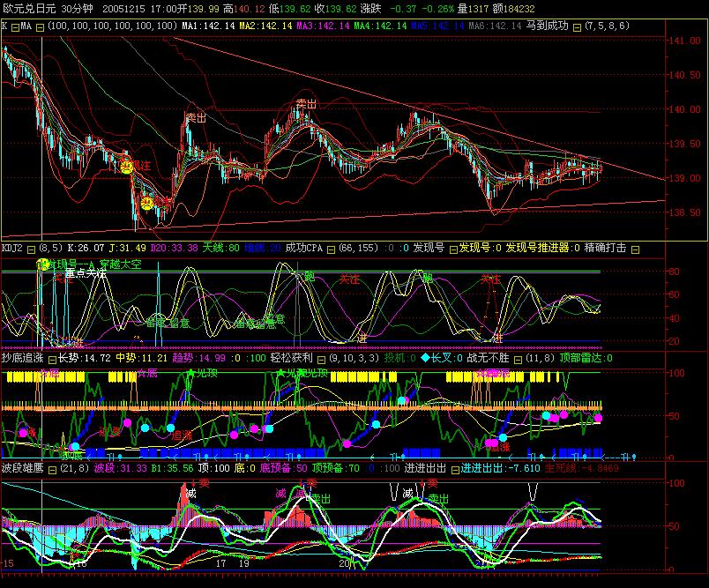Select the 欧元兑日元 30分钟 title

point(48,9)
